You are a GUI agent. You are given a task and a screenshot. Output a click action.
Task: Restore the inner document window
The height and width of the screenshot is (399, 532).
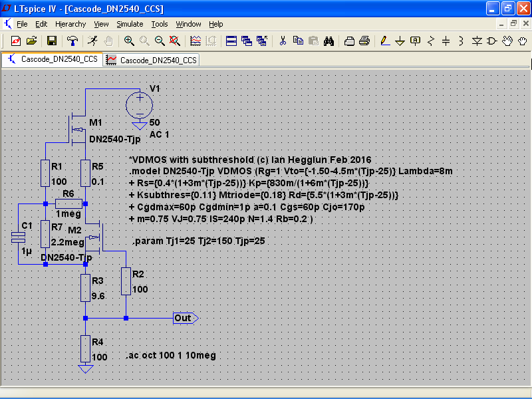click(x=513, y=23)
